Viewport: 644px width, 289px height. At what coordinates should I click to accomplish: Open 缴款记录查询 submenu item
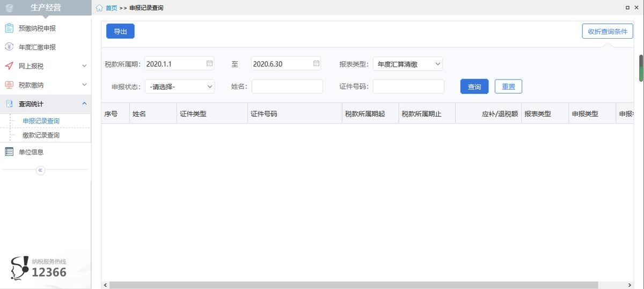[41, 135]
